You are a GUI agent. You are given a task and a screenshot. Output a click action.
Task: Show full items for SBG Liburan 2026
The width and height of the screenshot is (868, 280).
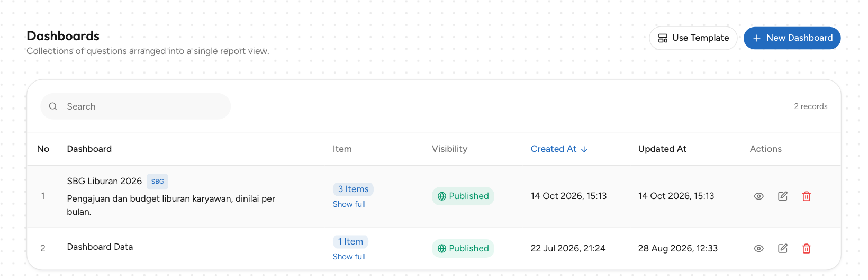[349, 204]
